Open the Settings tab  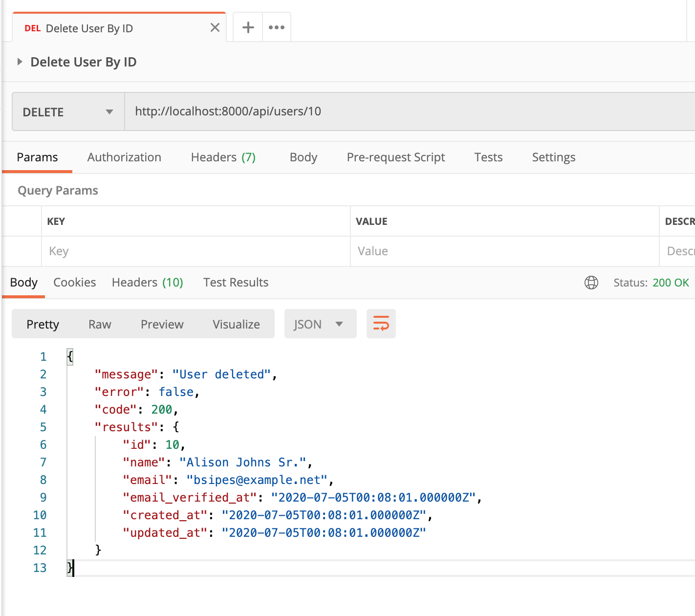[x=554, y=157]
